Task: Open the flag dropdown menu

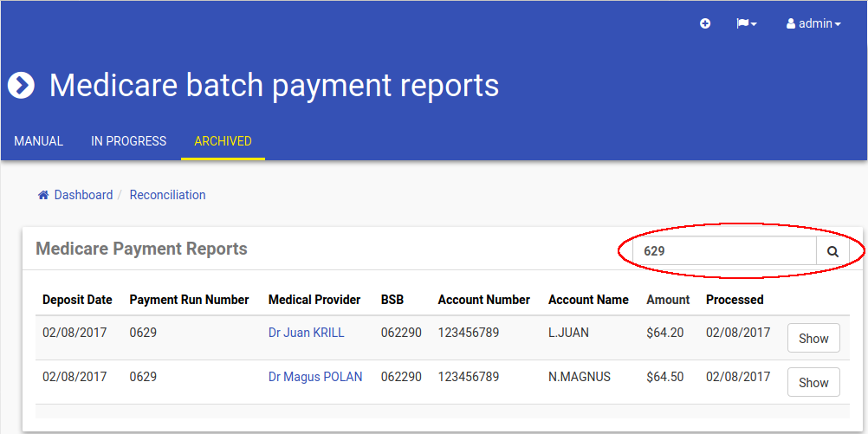Action: [x=746, y=23]
